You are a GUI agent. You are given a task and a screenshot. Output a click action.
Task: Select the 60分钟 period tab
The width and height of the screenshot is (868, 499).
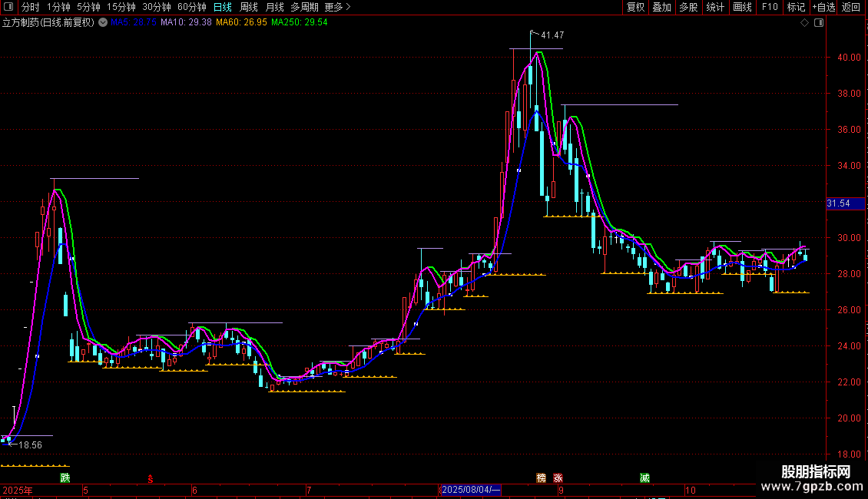pyautogui.click(x=192, y=7)
